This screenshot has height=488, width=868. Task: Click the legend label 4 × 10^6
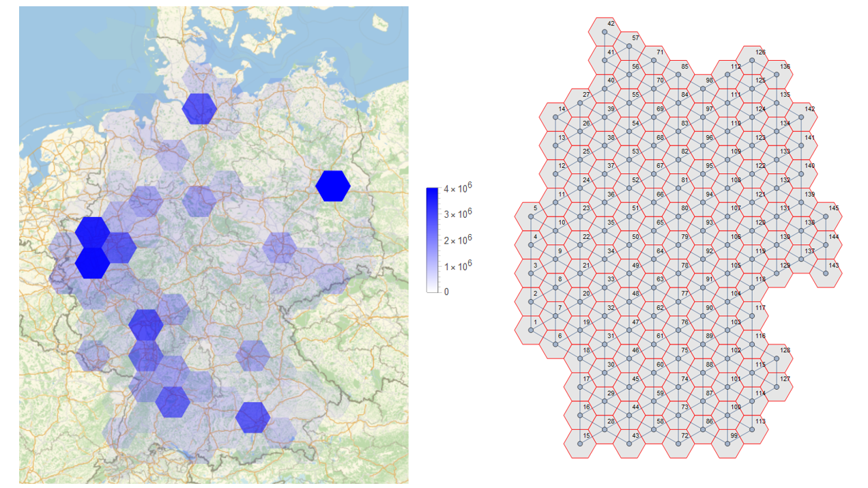[x=458, y=188]
